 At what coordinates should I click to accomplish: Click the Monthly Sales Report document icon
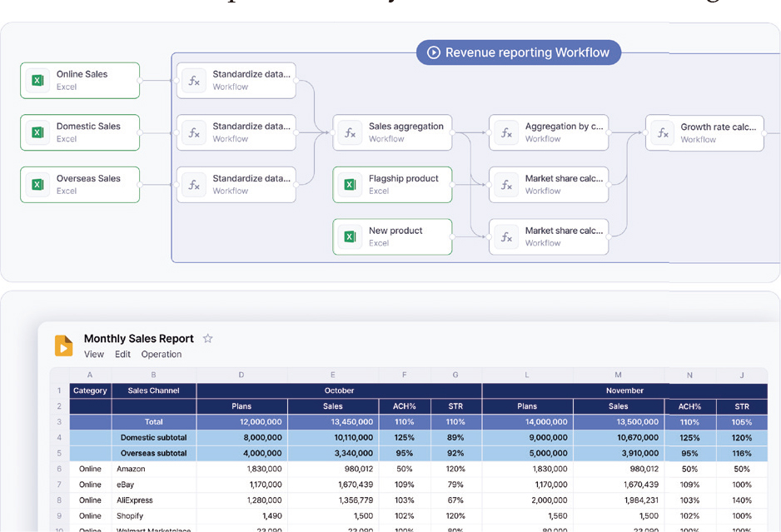[x=63, y=346]
